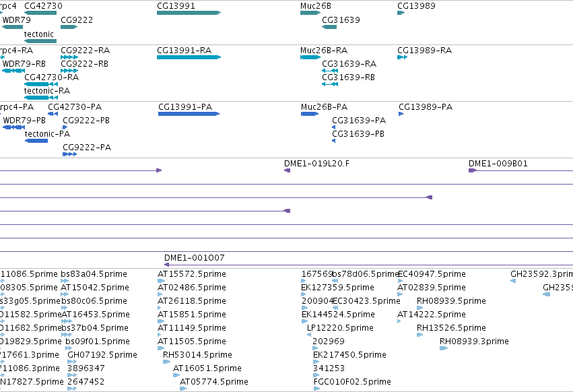Select the CG42730 gene label
This screenshot has height=392, width=573.
click(x=43, y=6)
